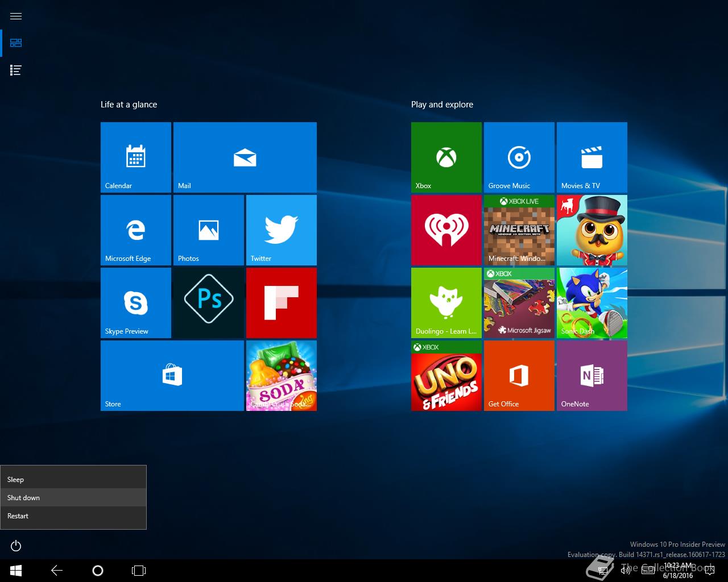Switch to the pinned tiles view
Image resolution: width=728 pixels, height=582 pixels.
[16, 43]
